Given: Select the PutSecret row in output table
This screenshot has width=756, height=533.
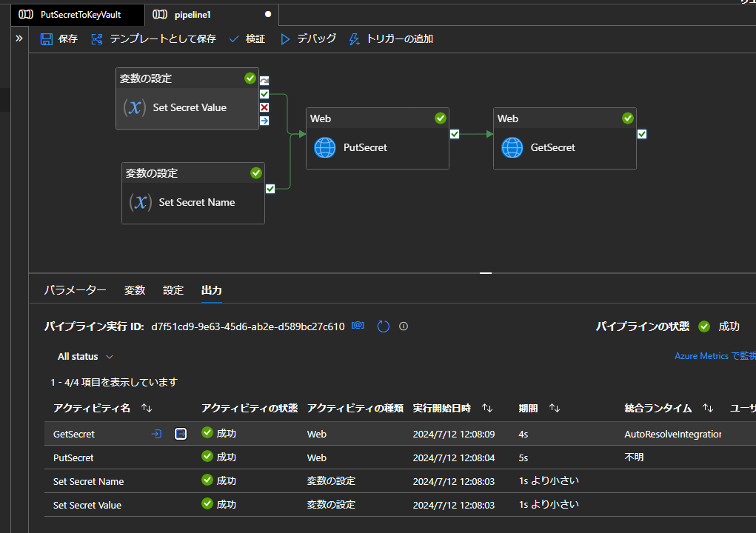Looking at the screenshot, I should click(400, 457).
